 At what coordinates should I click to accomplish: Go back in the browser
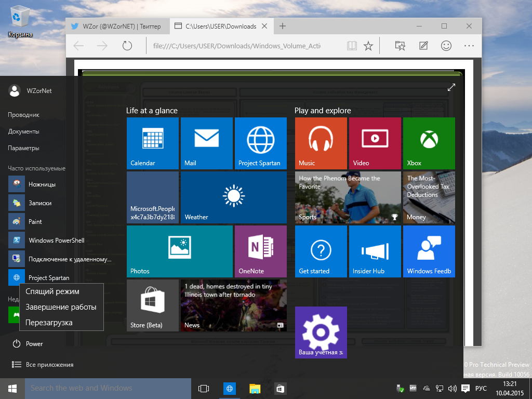point(79,46)
